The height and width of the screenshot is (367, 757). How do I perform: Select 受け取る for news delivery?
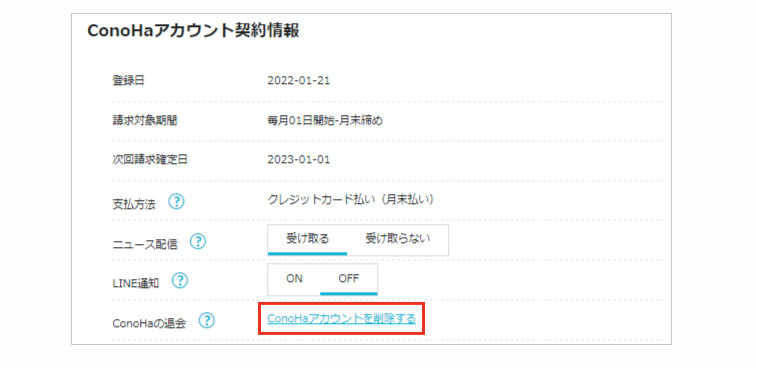pyautogui.click(x=308, y=239)
